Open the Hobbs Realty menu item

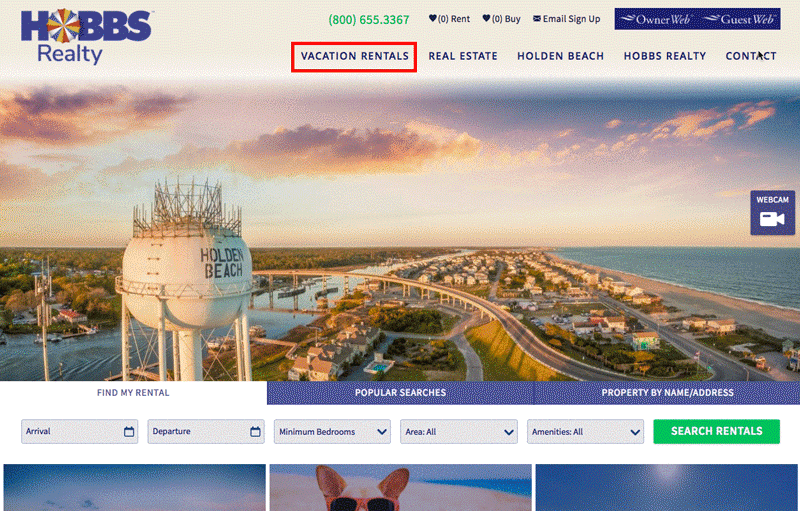(665, 56)
